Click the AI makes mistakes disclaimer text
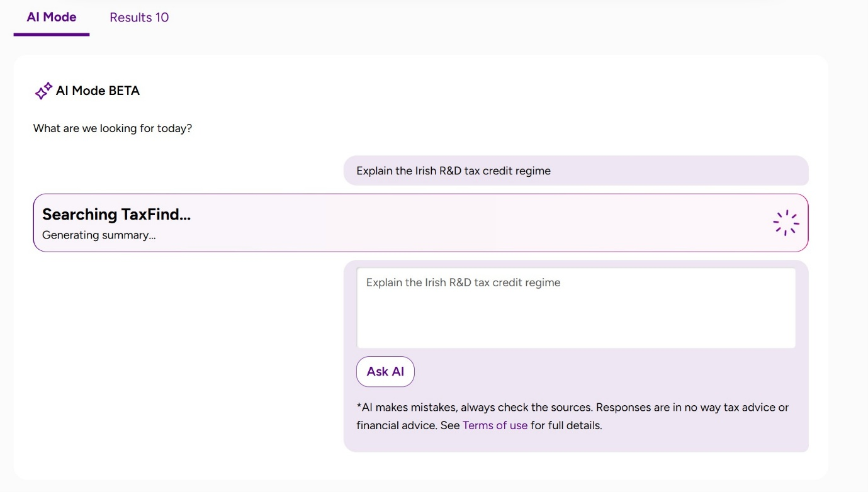Screen dimensions: 868x492 pos(572,417)
